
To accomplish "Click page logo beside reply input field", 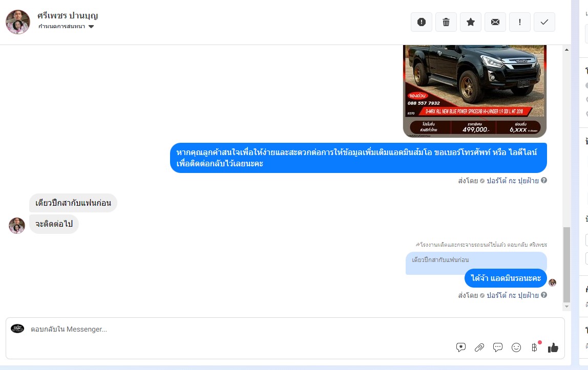I will 17,329.
